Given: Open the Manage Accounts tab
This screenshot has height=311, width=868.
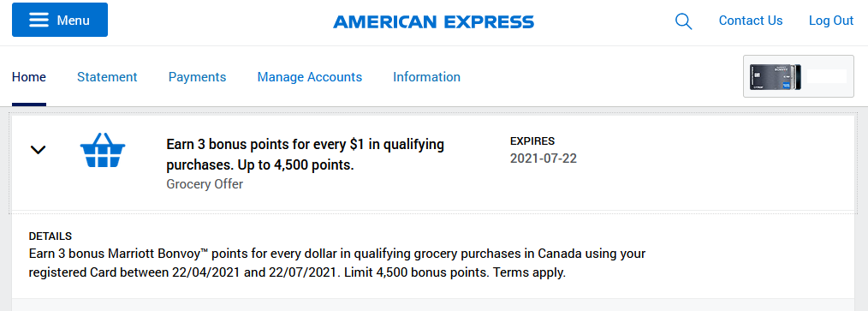Looking at the screenshot, I should click(x=309, y=77).
